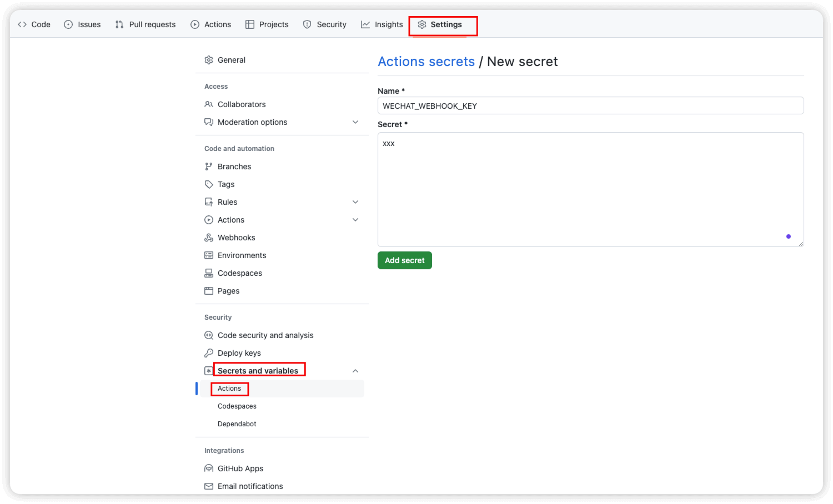
Task: Click the Tags label icon
Action: (209, 184)
